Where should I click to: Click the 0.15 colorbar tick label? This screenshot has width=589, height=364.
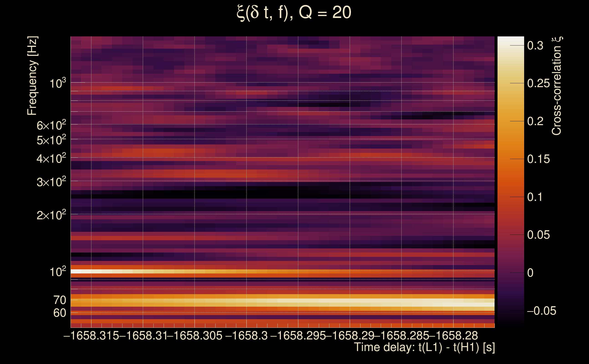(538, 159)
